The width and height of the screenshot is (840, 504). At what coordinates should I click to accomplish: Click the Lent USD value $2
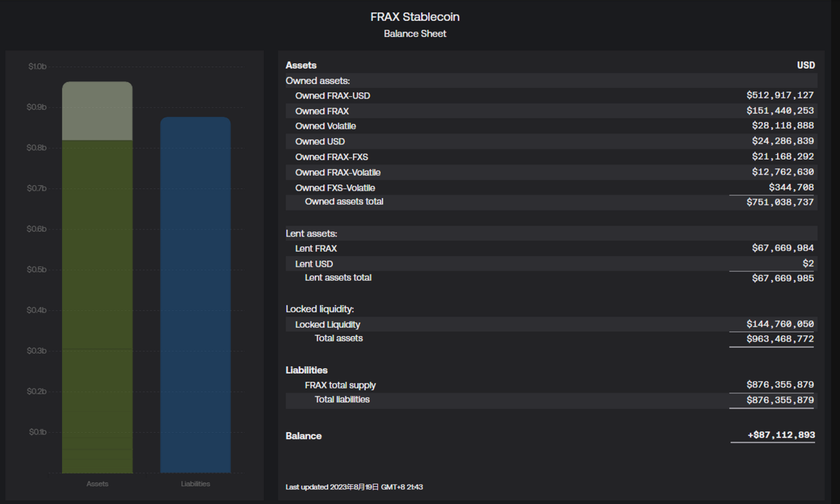pyautogui.click(x=808, y=264)
